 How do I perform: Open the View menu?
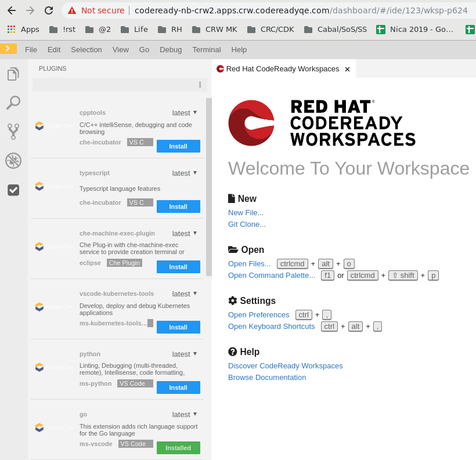[x=121, y=49]
